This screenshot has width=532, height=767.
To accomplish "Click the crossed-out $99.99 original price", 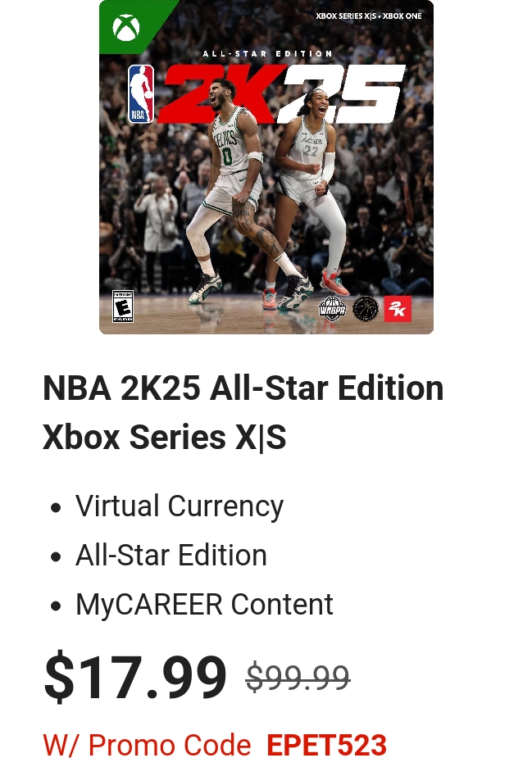I will click(x=298, y=678).
